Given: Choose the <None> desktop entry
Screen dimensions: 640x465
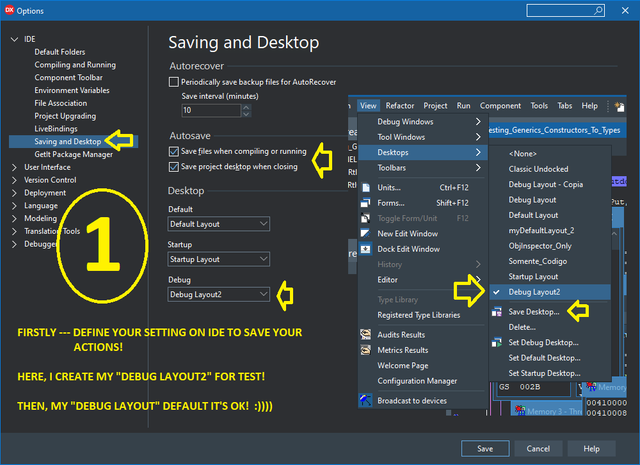Looking at the screenshot, I should click(550, 154).
